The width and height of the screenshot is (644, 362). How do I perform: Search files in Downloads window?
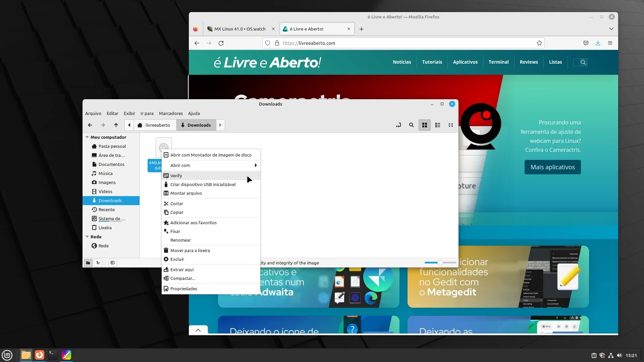point(412,125)
